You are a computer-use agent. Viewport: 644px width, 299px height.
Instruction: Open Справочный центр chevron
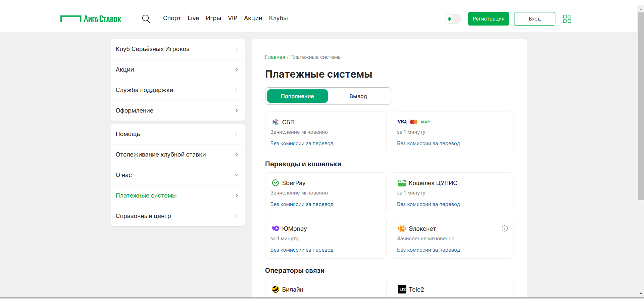pyautogui.click(x=237, y=216)
